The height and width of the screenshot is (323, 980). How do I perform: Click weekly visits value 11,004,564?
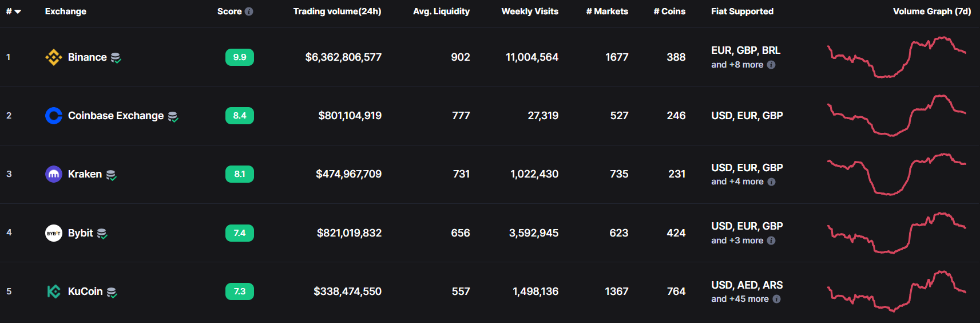[532, 57]
